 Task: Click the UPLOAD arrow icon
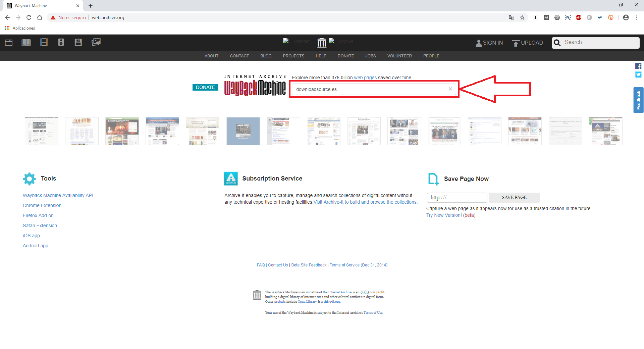pos(516,43)
